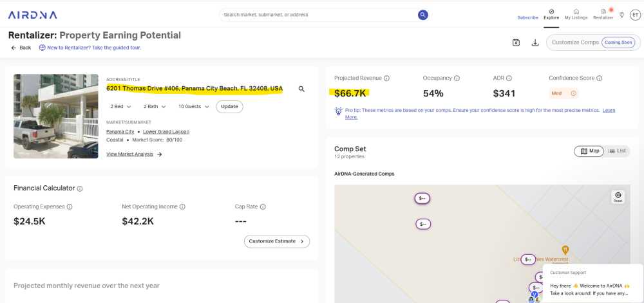Reset the map view with Reset icon
644x303 pixels.
point(618,197)
